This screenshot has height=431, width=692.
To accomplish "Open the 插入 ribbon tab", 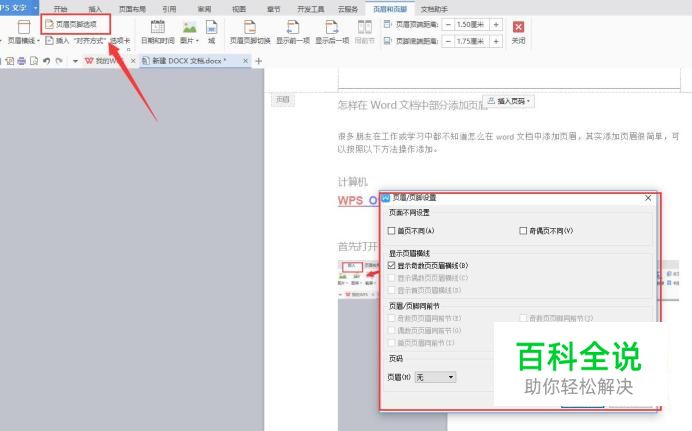I will point(95,9).
